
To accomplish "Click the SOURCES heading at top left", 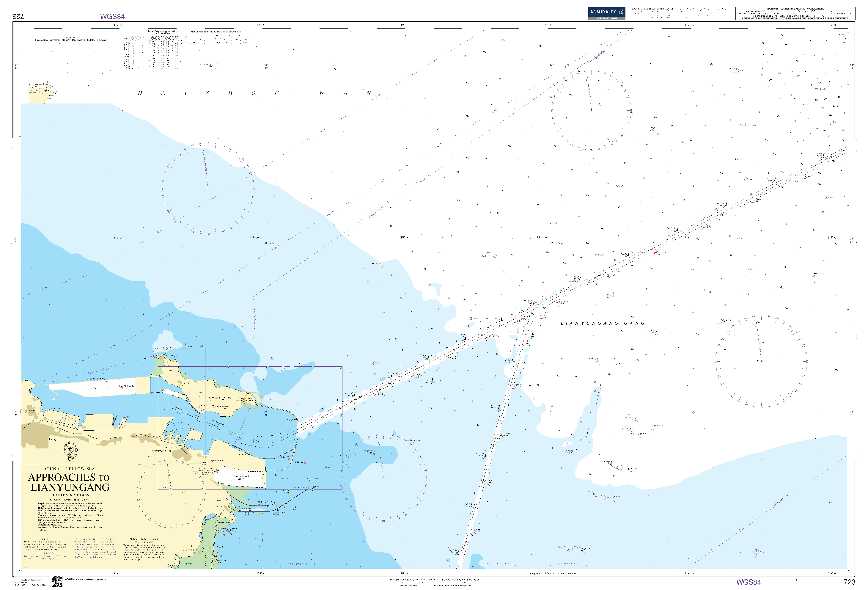I will (x=70, y=37).
